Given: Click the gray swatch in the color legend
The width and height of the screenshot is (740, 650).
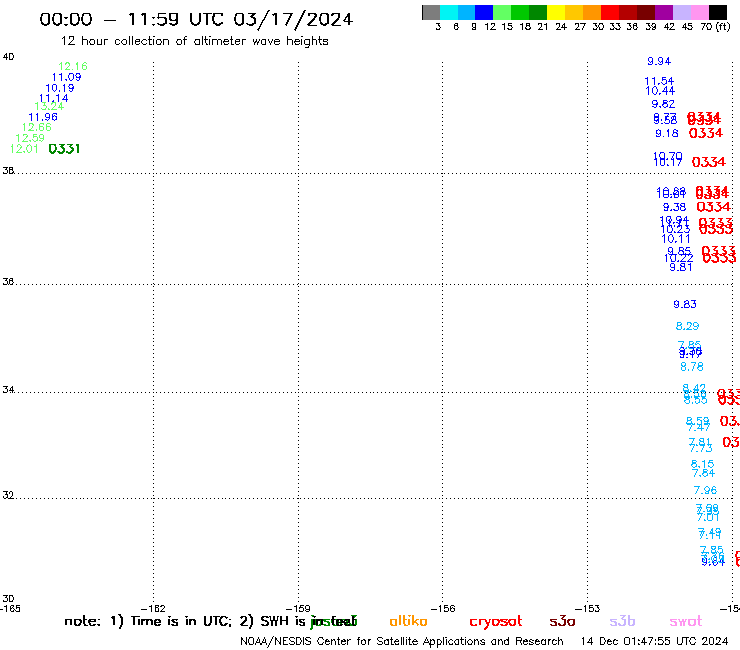Looking at the screenshot, I should point(431,12).
